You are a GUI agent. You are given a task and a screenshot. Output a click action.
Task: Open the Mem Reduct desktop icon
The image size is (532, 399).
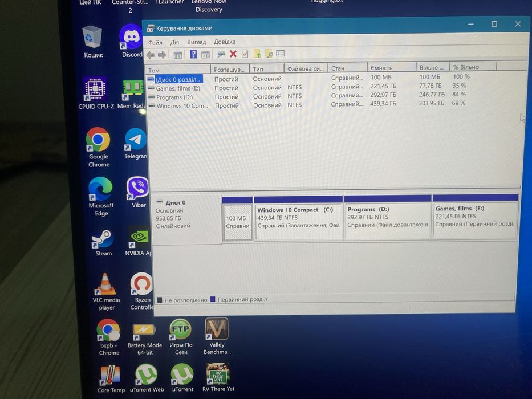[x=132, y=94]
